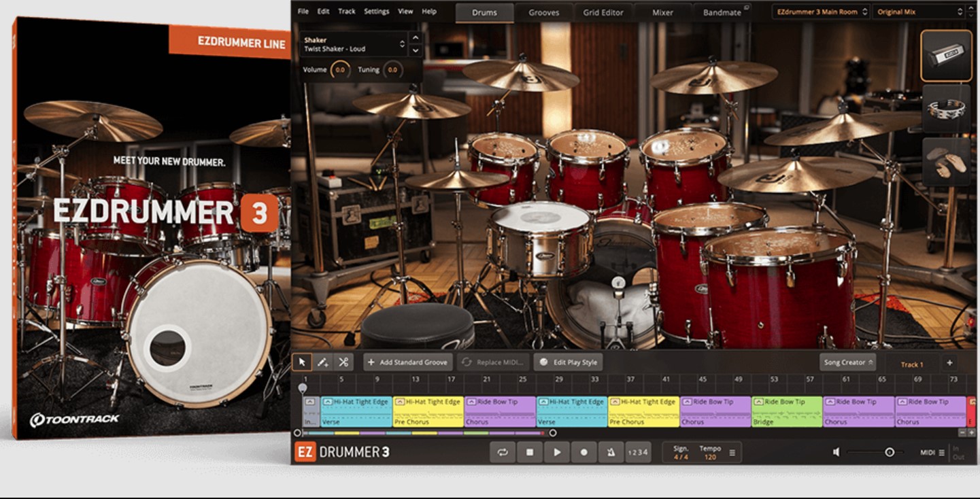The image size is (980, 499).
Task: Select the tambourine percussion thumbnail
Action: [x=946, y=108]
